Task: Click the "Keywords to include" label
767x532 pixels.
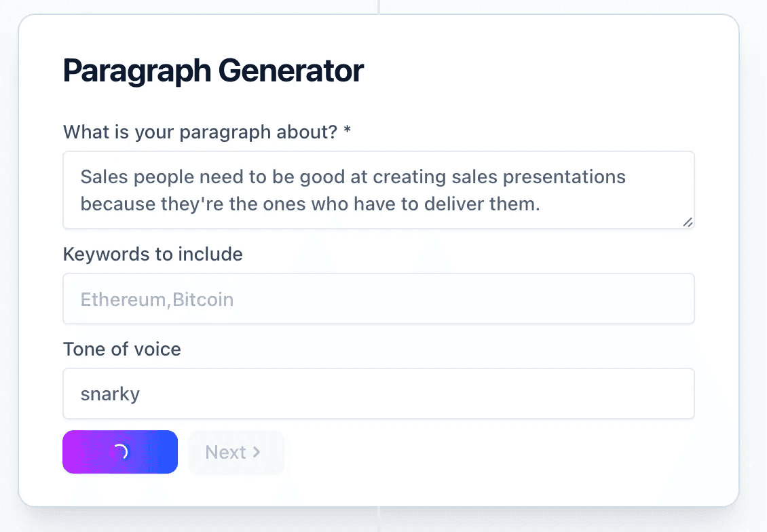Action: [x=153, y=254]
